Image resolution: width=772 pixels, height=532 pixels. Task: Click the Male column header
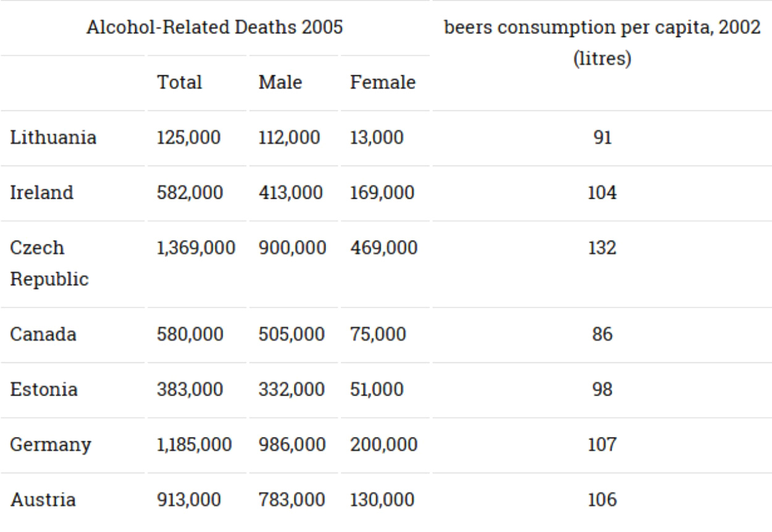(280, 82)
